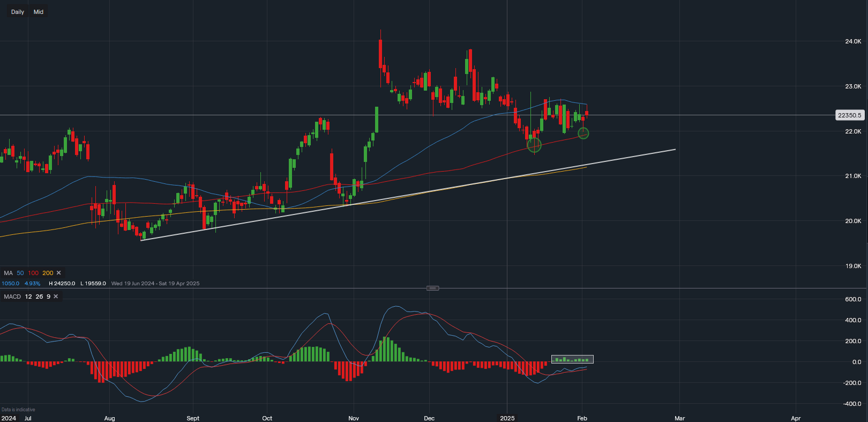The width and height of the screenshot is (868, 422).
Task: Select the MA 200 period value
Action: pos(48,273)
